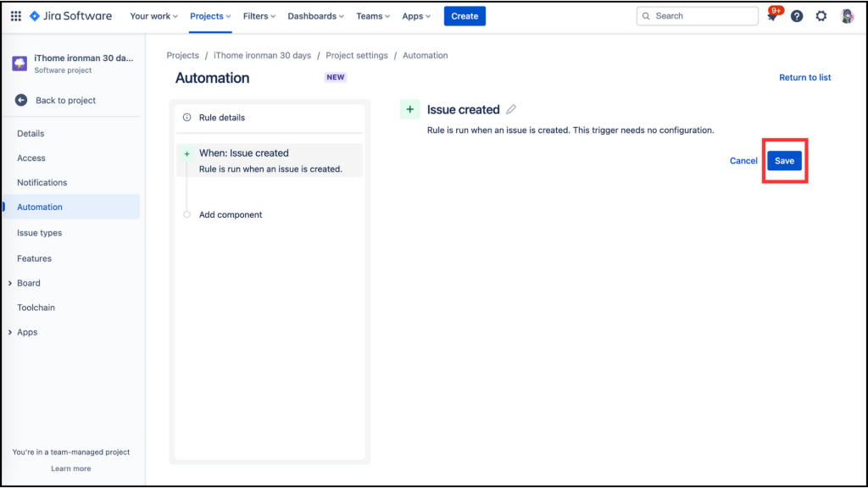Viewport: 868px width, 488px height.
Task: Open the Dashboards dropdown menu
Action: click(x=315, y=16)
